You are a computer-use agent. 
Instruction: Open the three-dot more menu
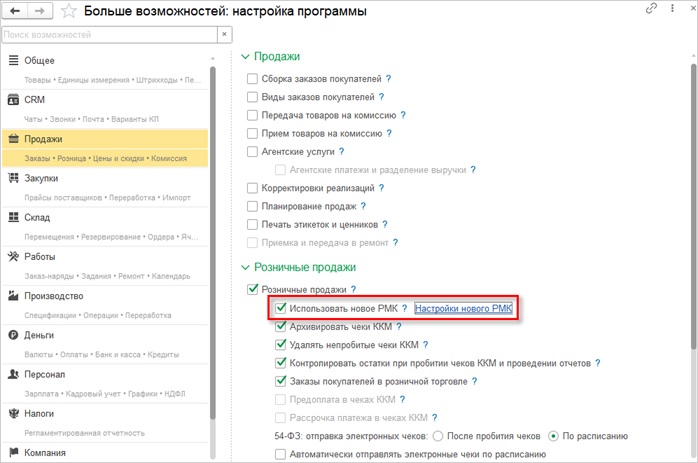(x=672, y=8)
